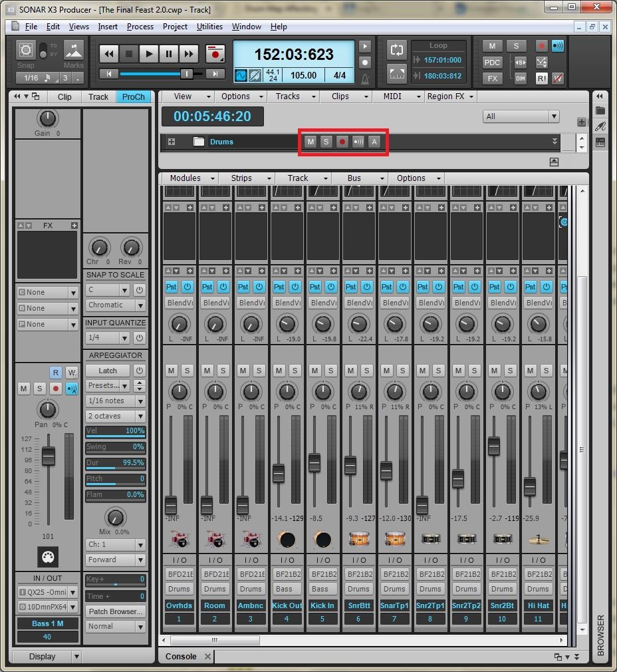Open the Process menu

[x=140, y=27]
